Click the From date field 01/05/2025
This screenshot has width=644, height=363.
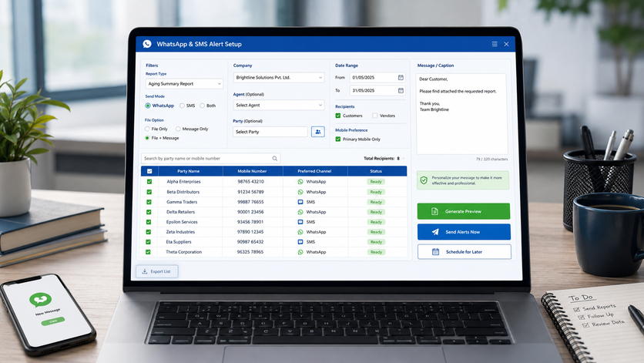[x=377, y=77]
